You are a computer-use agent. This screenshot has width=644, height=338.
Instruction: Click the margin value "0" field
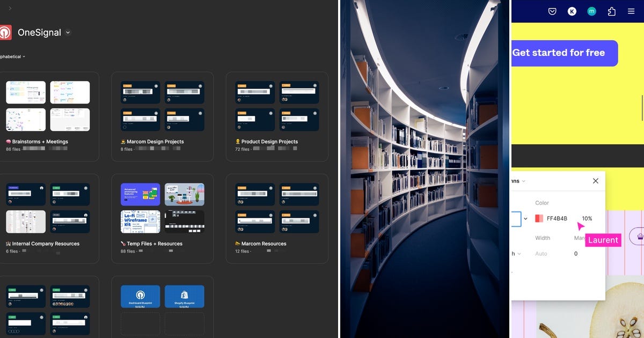576,253
